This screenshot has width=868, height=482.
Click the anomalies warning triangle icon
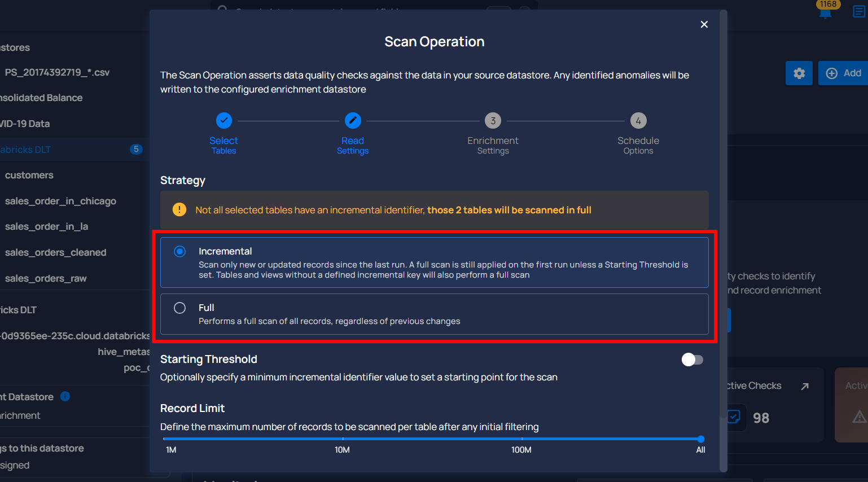(x=859, y=417)
